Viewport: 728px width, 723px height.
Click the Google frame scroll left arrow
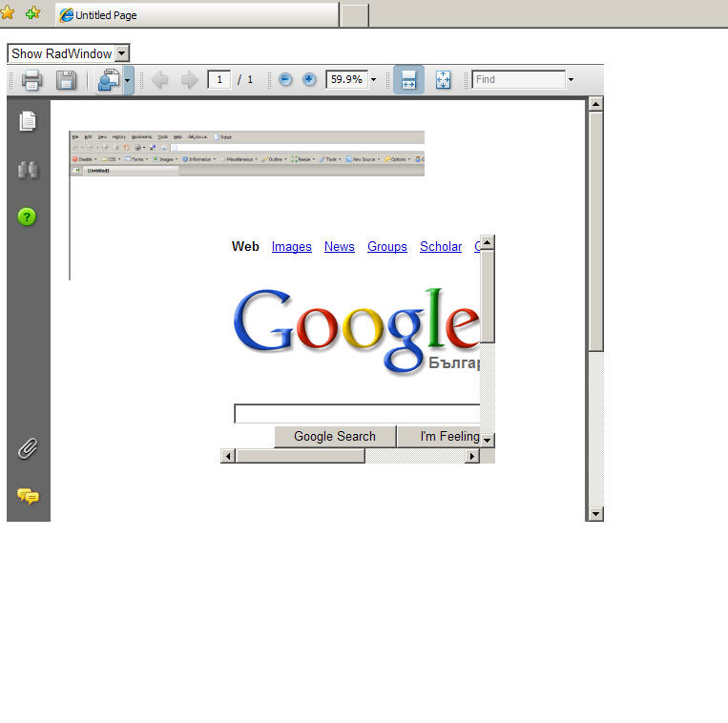(227, 456)
